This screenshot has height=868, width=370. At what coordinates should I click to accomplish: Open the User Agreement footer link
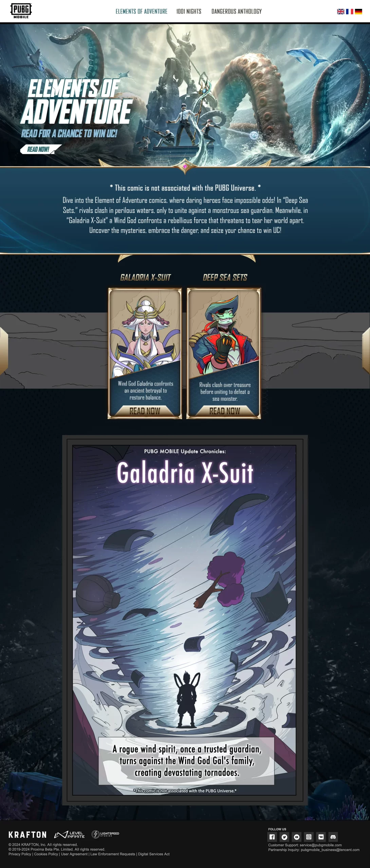tap(74, 854)
